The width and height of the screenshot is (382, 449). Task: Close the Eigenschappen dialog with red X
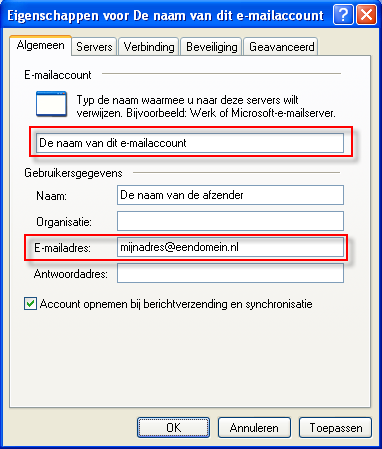pos(366,15)
